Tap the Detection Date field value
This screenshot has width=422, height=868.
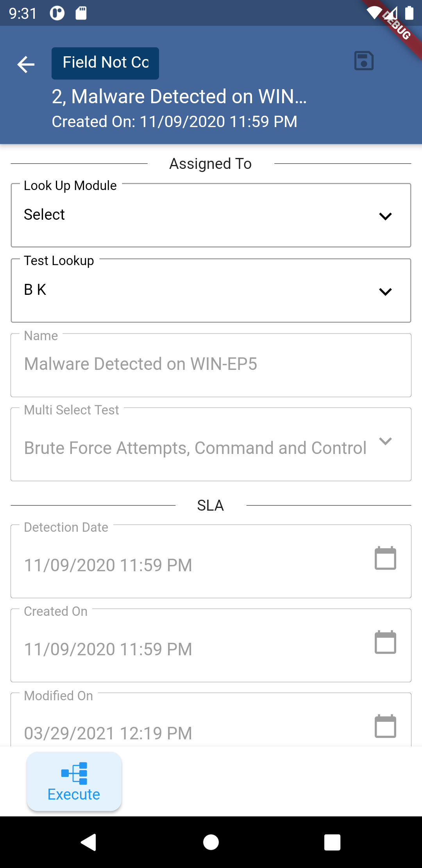coord(108,565)
